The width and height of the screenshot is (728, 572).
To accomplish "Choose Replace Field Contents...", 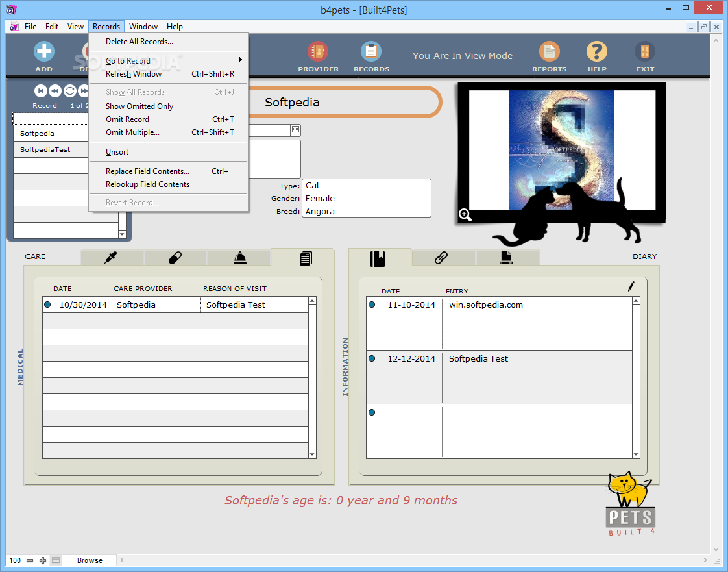I will click(168, 171).
